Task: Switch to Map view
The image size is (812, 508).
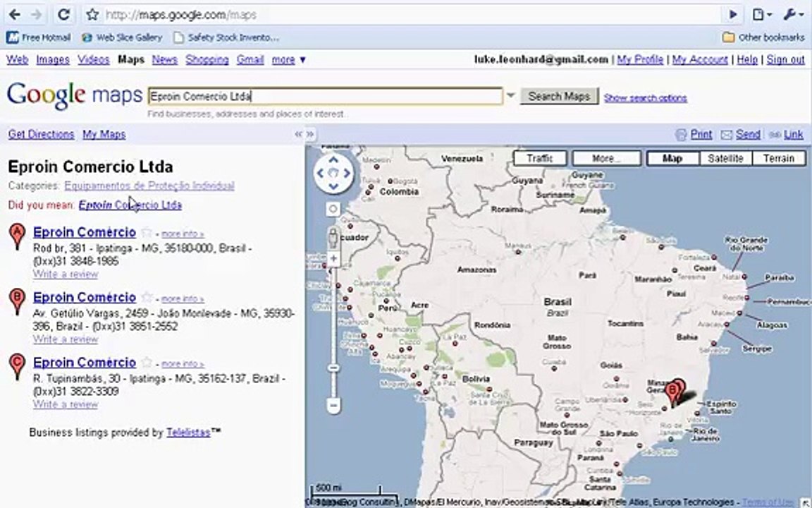Action: [x=672, y=158]
